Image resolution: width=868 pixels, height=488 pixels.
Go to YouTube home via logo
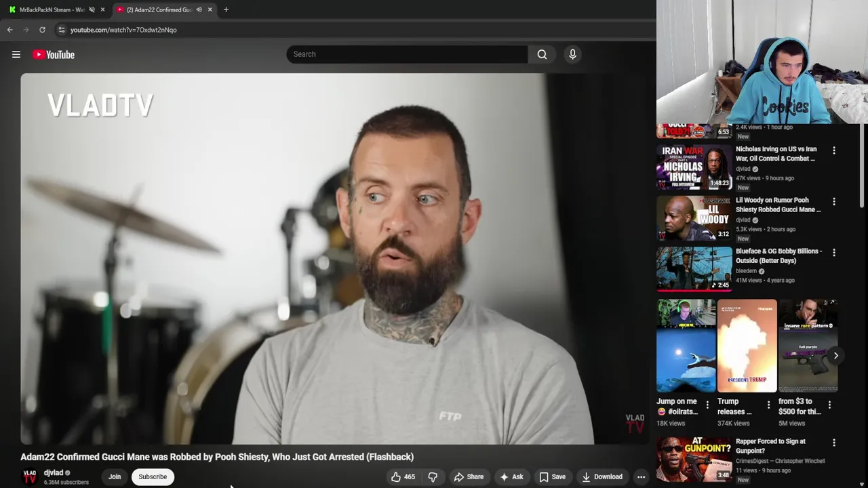[x=54, y=54]
